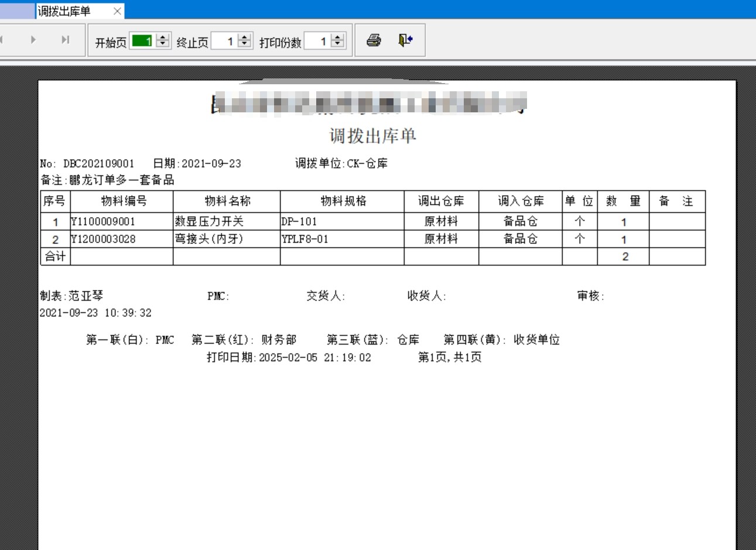This screenshot has height=550, width=756.
Task: Close the 调拨出库单 tab
Action: pos(117,11)
